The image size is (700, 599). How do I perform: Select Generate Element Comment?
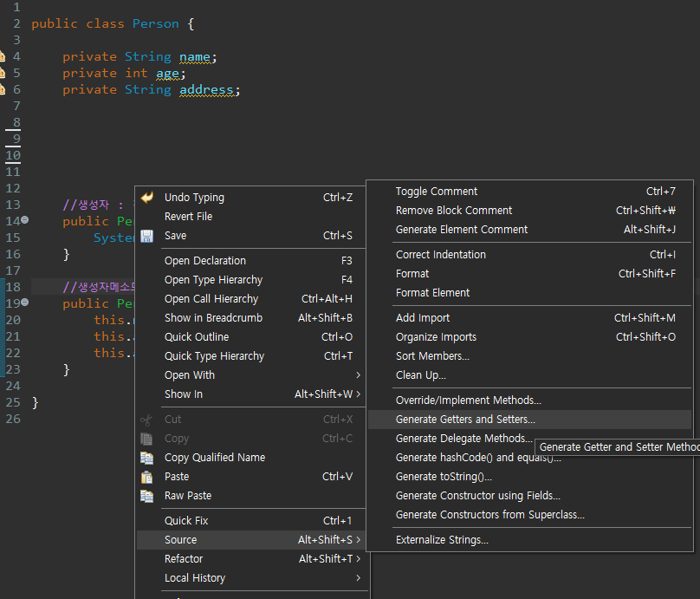coord(530,230)
